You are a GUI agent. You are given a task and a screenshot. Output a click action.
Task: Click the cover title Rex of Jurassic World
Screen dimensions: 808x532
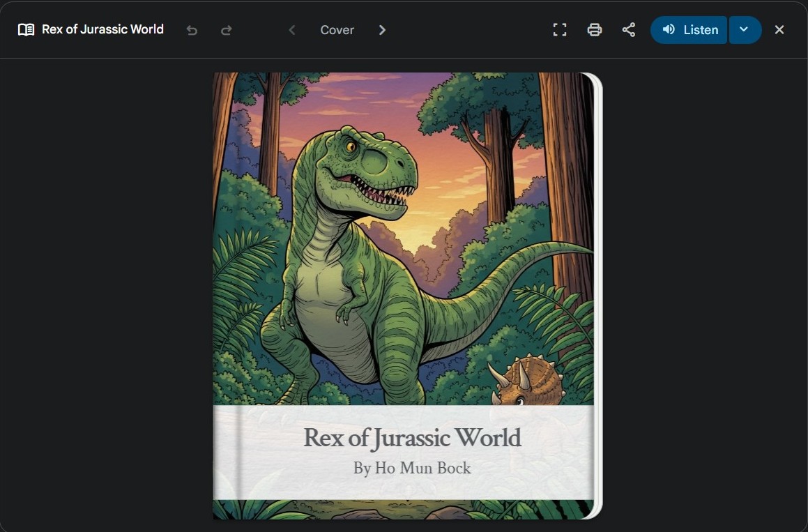click(x=412, y=438)
